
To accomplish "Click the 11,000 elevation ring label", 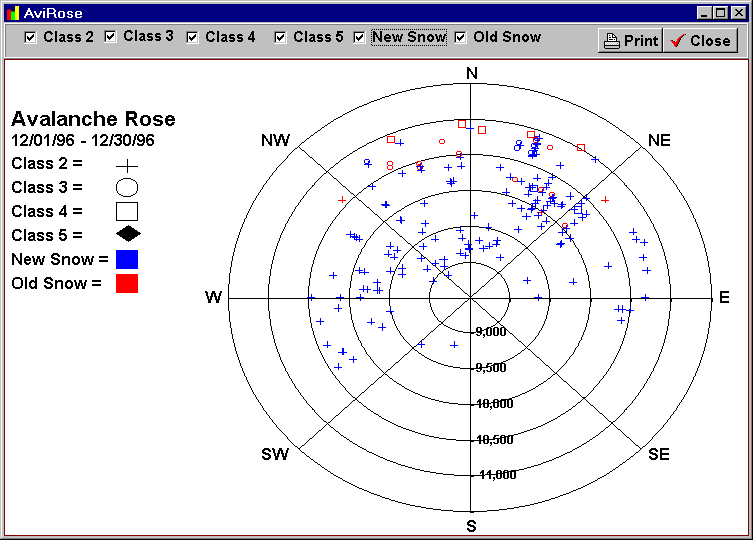I will pyautogui.click(x=496, y=475).
